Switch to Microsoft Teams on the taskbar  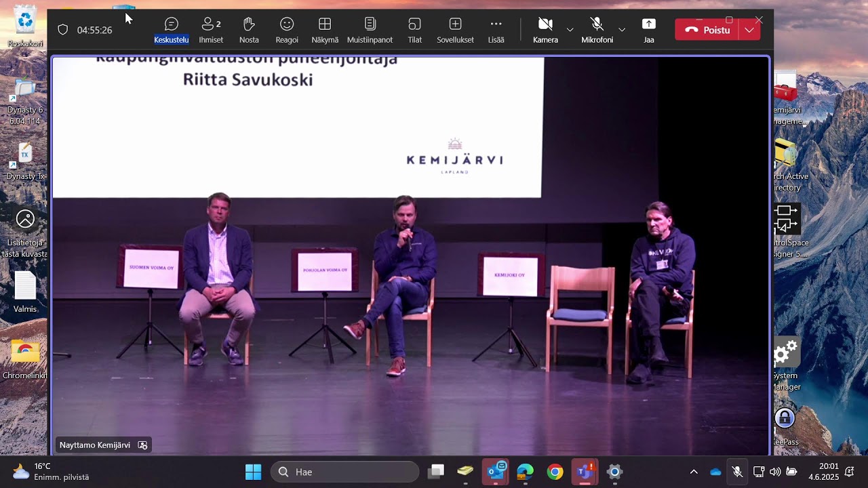click(x=585, y=472)
